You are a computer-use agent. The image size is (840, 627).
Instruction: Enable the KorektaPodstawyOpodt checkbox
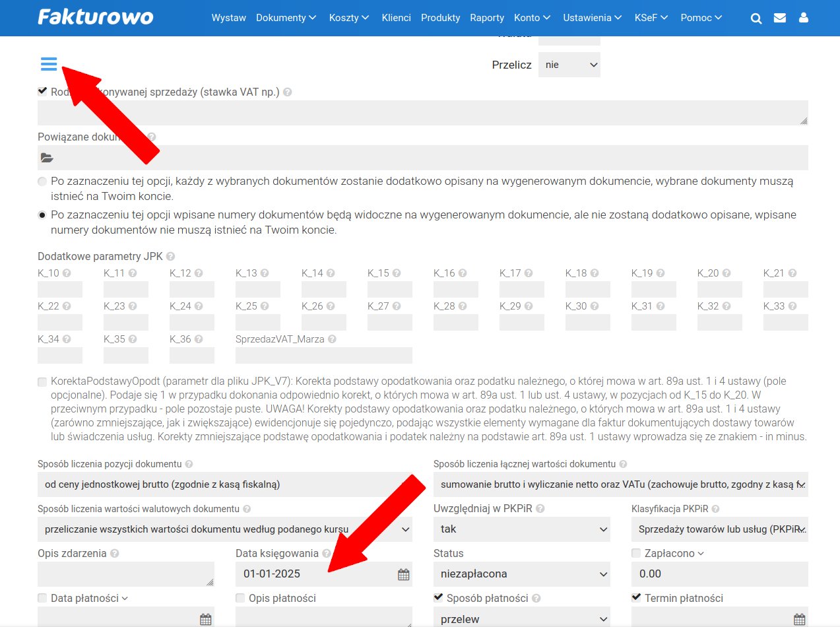pyautogui.click(x=42, y=381)
